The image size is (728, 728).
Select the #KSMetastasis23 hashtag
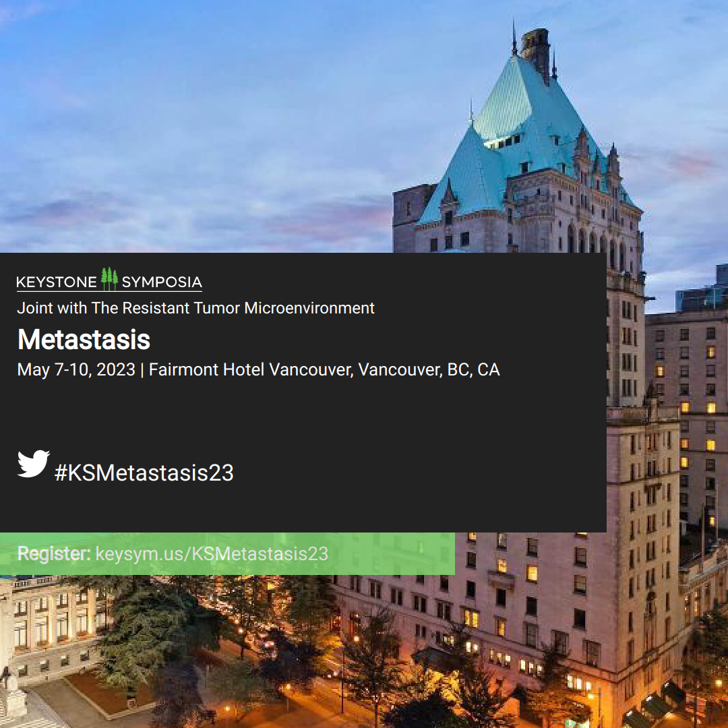(x=144, y=473)
